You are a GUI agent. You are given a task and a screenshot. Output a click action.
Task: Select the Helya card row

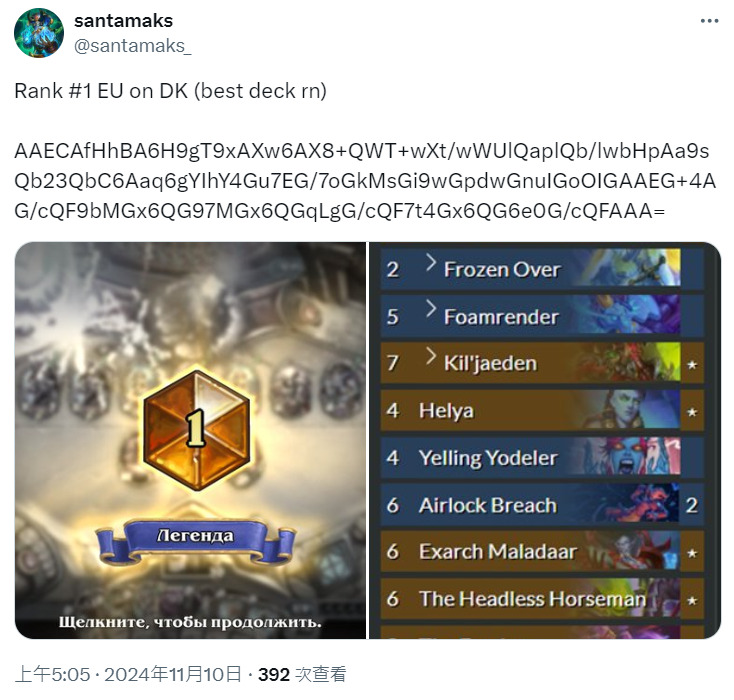point(542,411)
